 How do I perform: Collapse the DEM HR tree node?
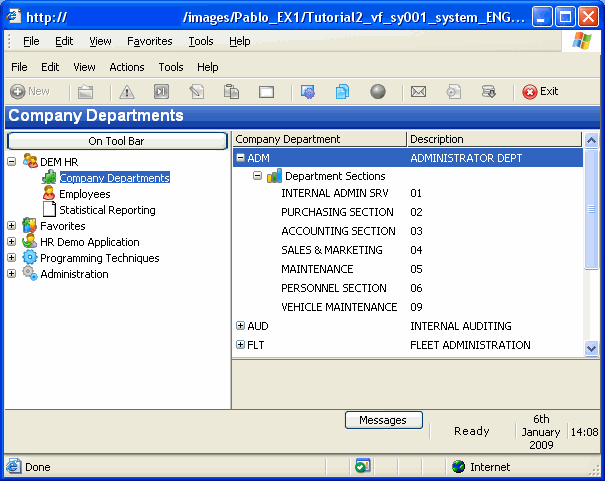pos(12,161)
